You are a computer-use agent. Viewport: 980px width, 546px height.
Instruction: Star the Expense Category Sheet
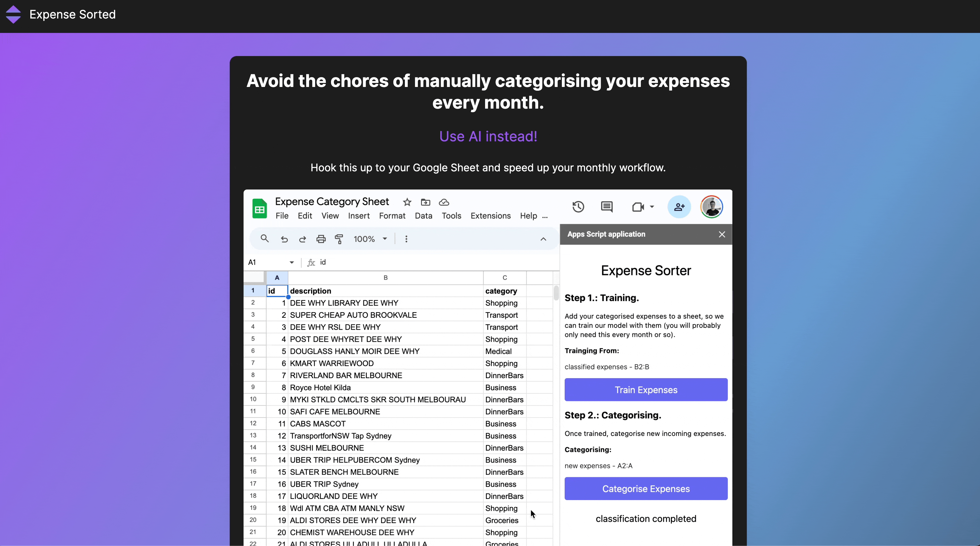[407, 202]
